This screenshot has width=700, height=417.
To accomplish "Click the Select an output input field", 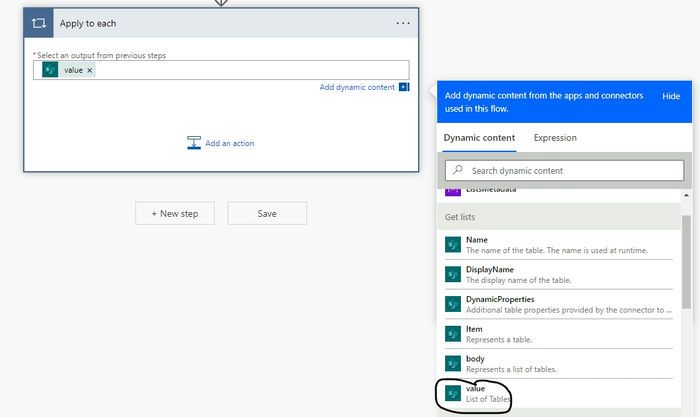I will (x=221, y=70).
